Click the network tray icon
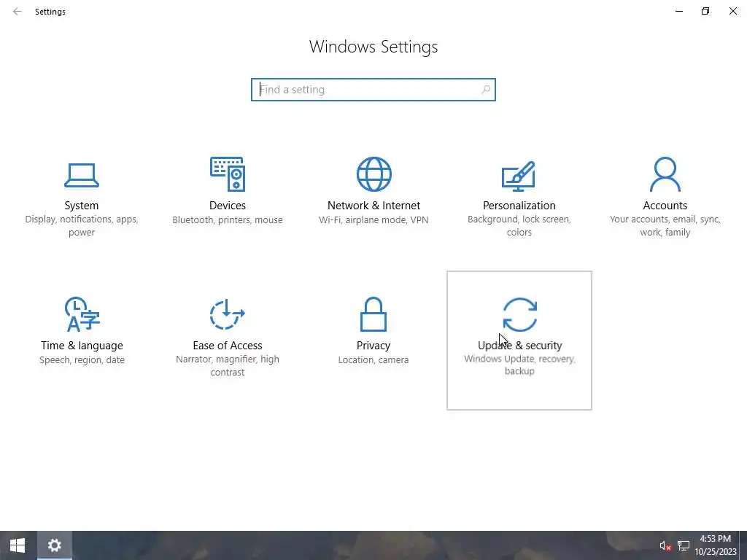The width and height of the screenshot is (747, 560). click(x=684, y=545)
